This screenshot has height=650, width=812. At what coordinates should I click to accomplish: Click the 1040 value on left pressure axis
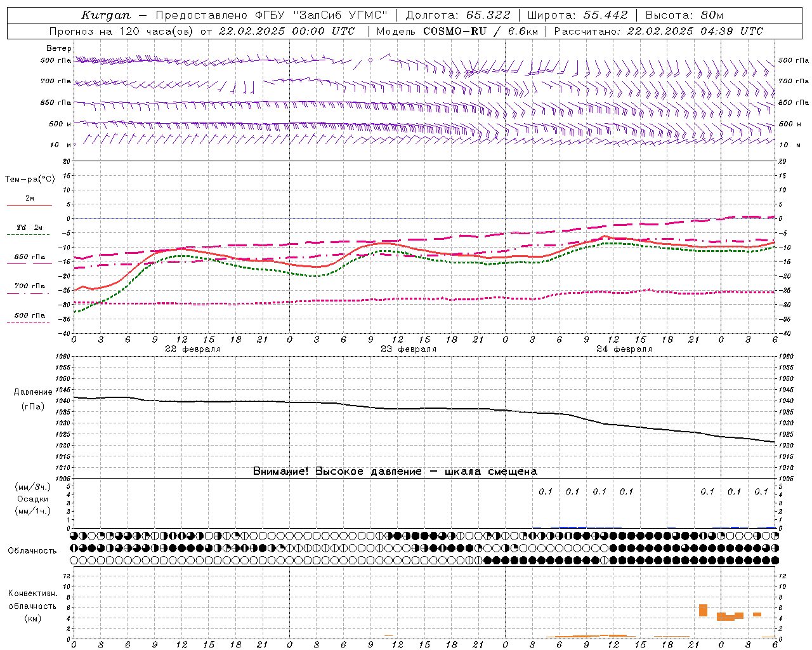coord(65,401)
